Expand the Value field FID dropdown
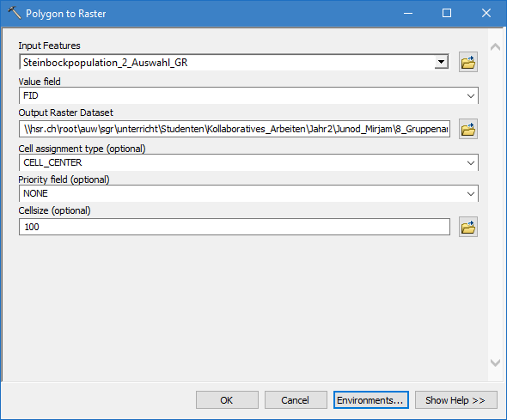Image resolution: width=507 pixels, height=420 pixels. point(470,96)
